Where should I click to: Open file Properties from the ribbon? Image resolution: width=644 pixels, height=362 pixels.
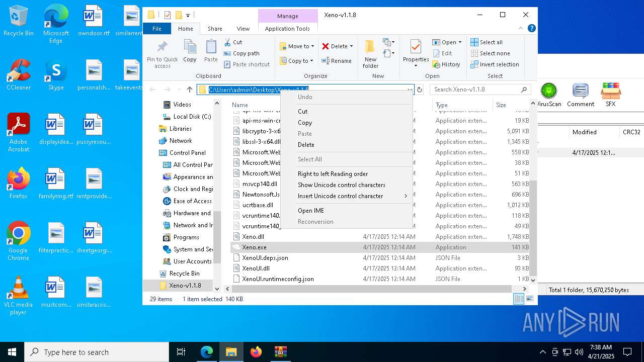click(416, 53)
